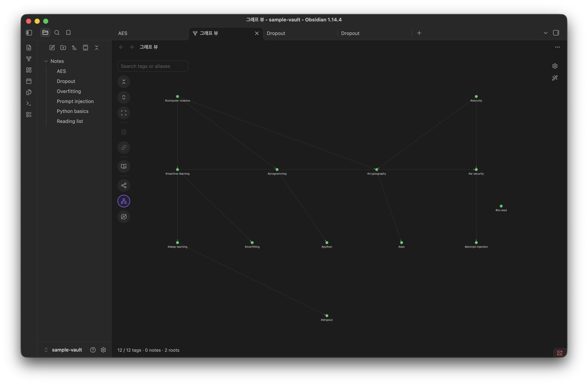Select the #dropout node
Image resolution: width=588 pixels, height=385 pixels.
327,315
